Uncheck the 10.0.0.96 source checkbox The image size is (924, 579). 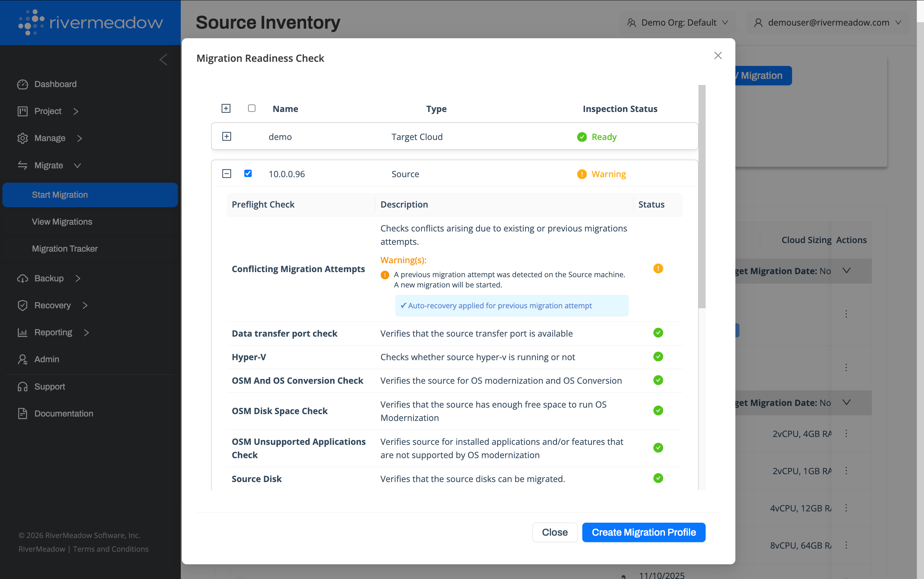coord(248,173)
